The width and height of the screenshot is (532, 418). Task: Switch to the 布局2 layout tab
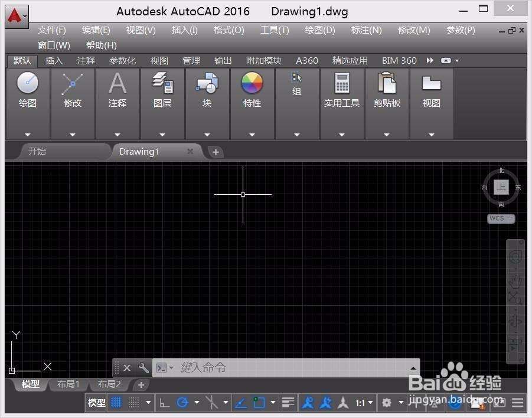(x=109, y=384)
